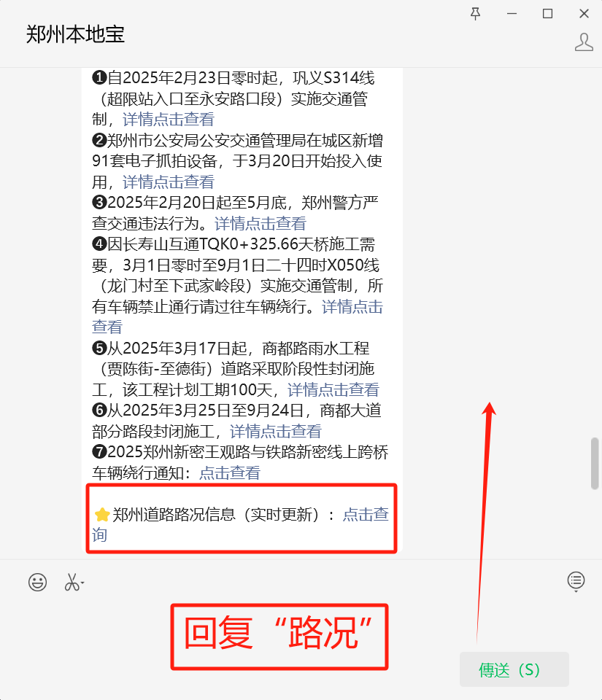Open 详情点击查看 for 商都路雨水工程
The height and width of the screenshot is (700, 602).
pyautogui.click(x=333, y=389)
